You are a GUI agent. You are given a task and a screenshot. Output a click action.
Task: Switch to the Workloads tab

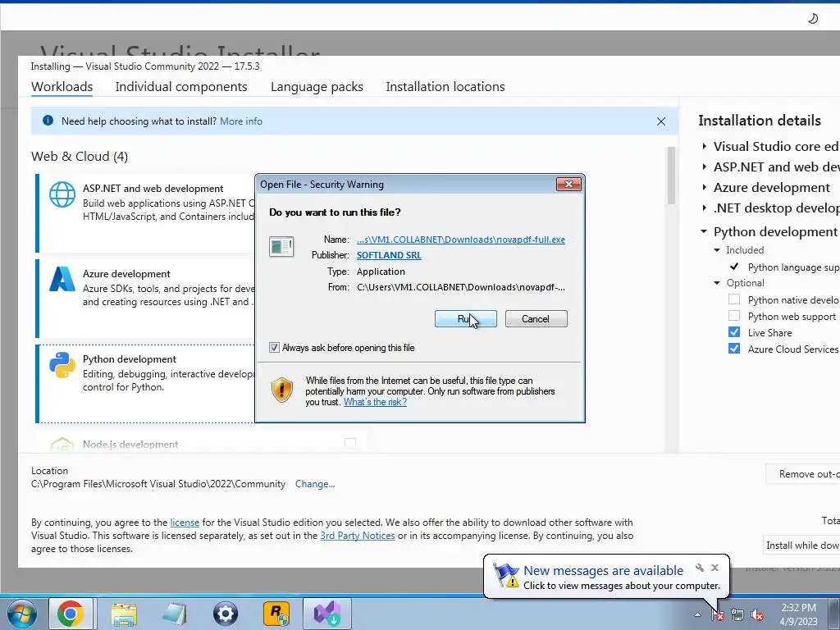click(62, 87)
